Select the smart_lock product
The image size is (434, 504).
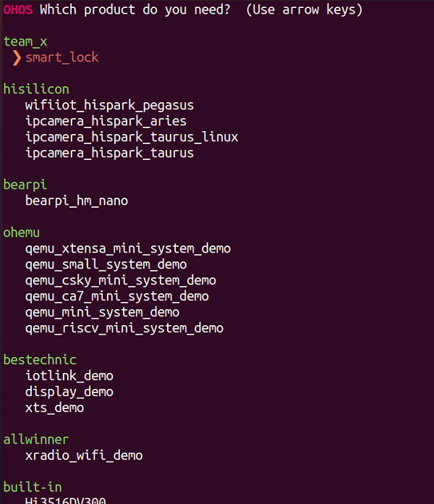(x=62, y=57)
